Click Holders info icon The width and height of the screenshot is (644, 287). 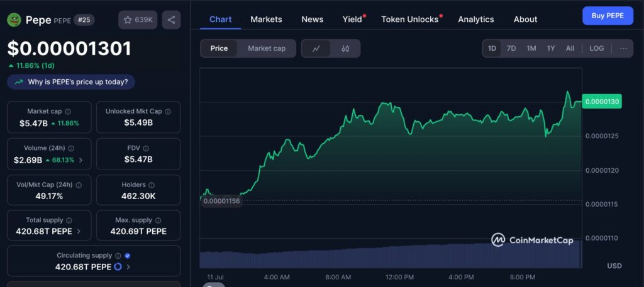[x=152, y=185]
